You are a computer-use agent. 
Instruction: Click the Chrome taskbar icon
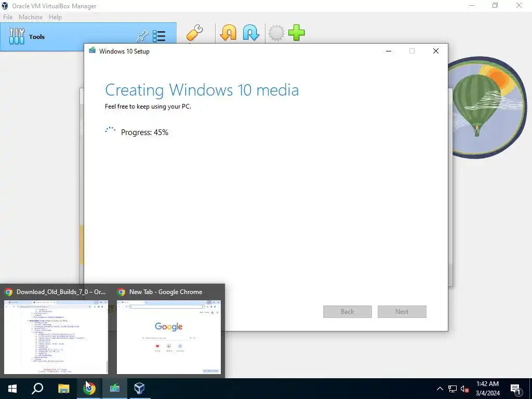click(89, 389)
